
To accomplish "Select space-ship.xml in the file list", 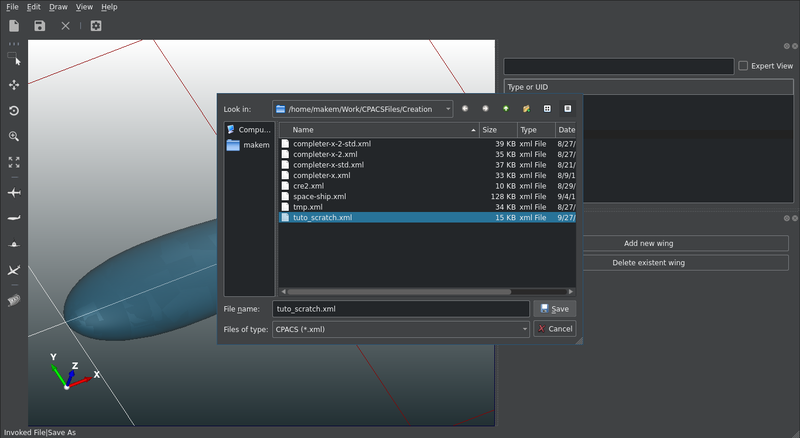I will 320,197.
